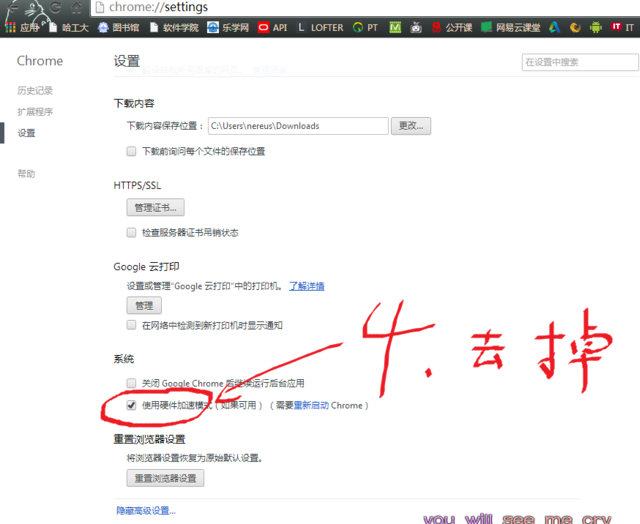Viewport: 640px width, 524px height.
Task: Open the API bookmark
Action: coord(273,27)
